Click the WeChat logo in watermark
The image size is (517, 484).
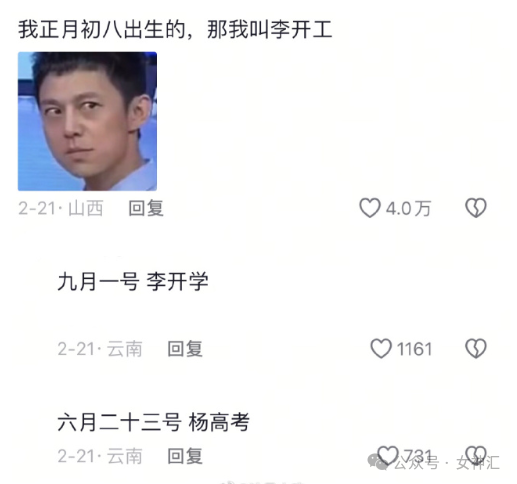(378, 462)
